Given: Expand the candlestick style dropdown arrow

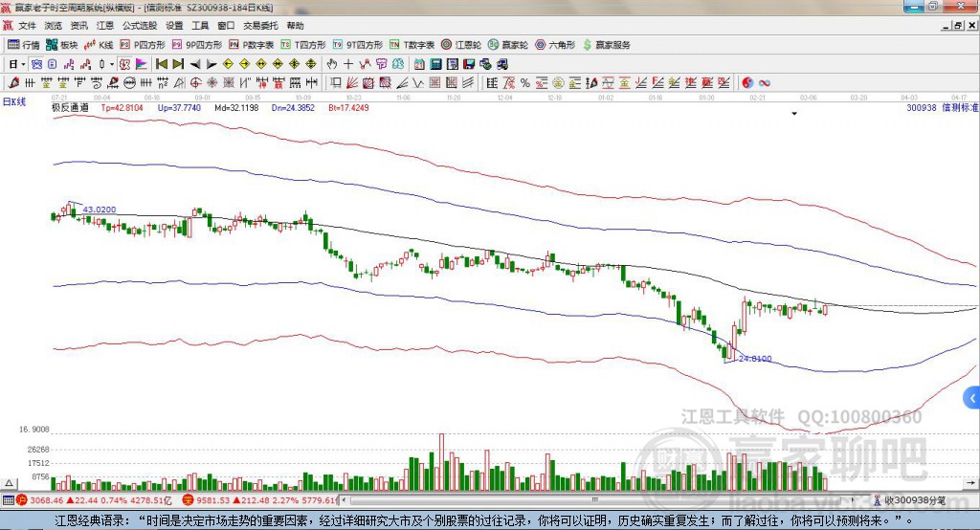Looking at the screenshot, I should 112,64.
